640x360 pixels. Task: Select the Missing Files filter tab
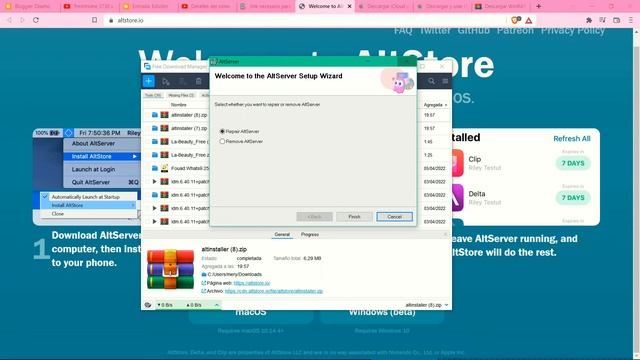[181, 95]
